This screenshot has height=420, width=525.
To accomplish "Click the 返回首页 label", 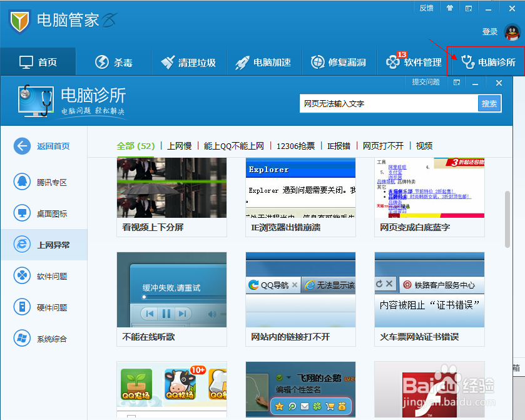I will pyautogui.click(x=53, y=146).
